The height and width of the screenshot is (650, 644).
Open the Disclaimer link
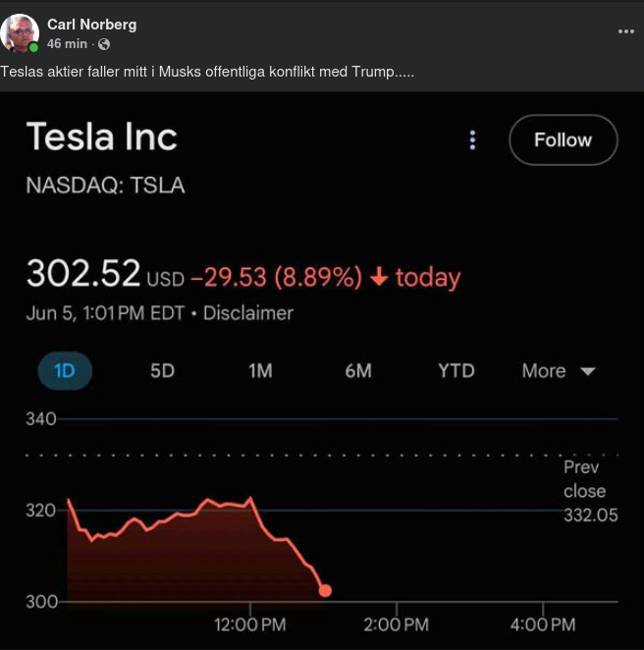[248, 313]
